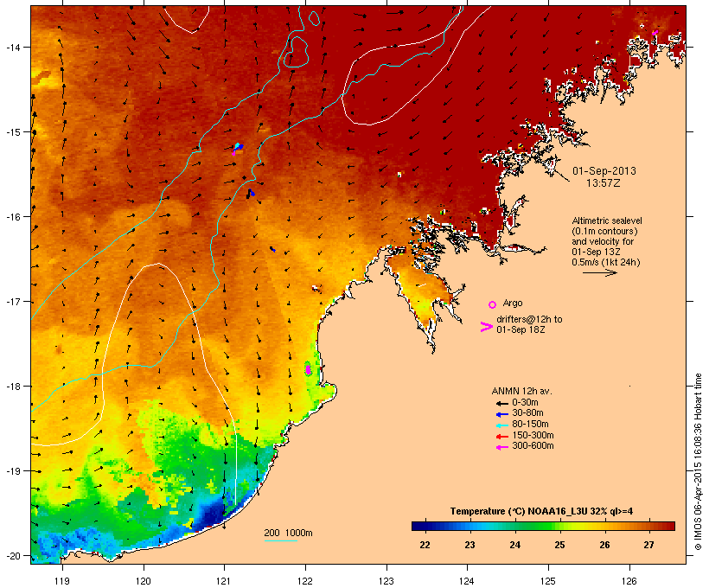The image size is (709, 588).
Task: Click the colorbar tick label 26
Action: tap(604, 545)
